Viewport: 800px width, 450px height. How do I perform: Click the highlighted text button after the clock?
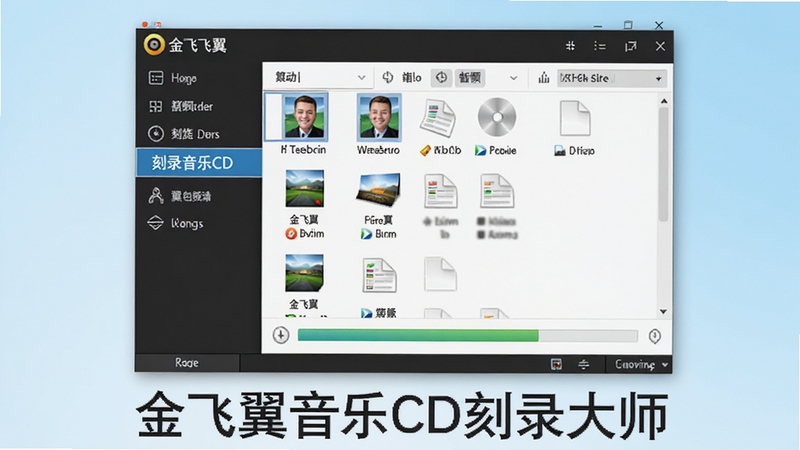(469, 78)
